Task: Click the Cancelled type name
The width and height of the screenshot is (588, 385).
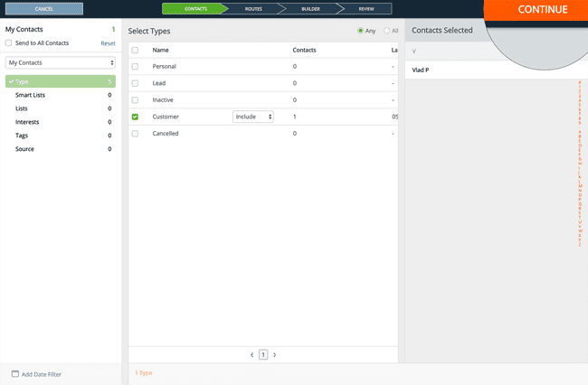Action: (166, 134)
